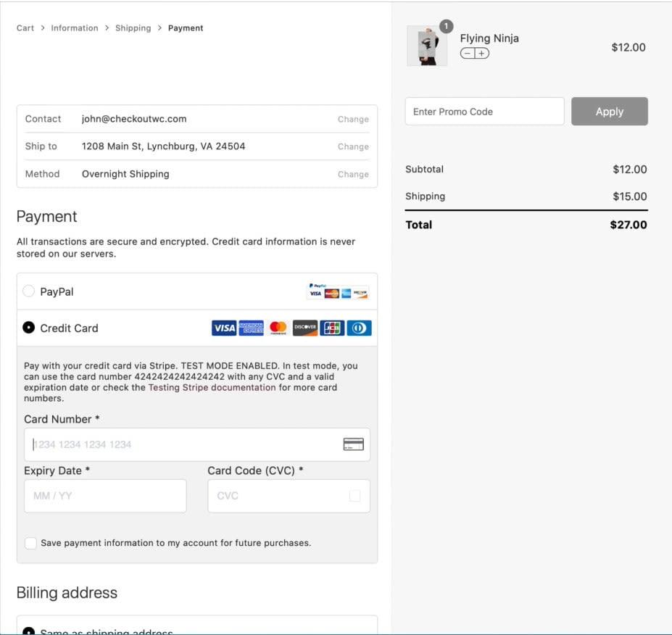Click the Apply promo code button
Viewport: 672px width, 635px height.
pyautogui.click(x=609, y=111)
